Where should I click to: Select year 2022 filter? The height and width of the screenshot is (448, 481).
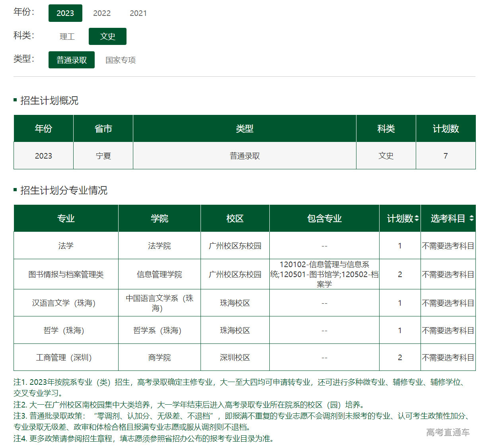[x=102, y=13]
